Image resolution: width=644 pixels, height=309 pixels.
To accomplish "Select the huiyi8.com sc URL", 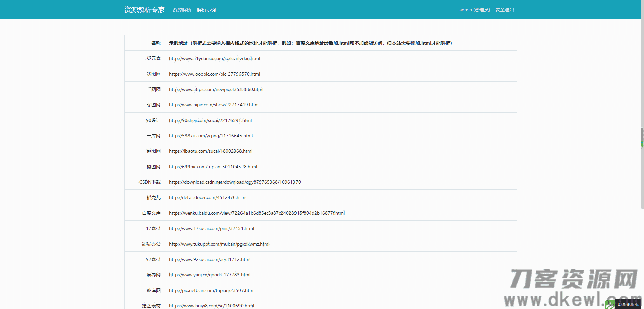I will (x=211, y=306).
